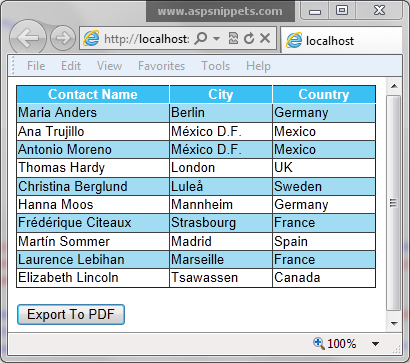410x363 pixels.
Task: Click the Contact Name column header
Action: (93, 94)
